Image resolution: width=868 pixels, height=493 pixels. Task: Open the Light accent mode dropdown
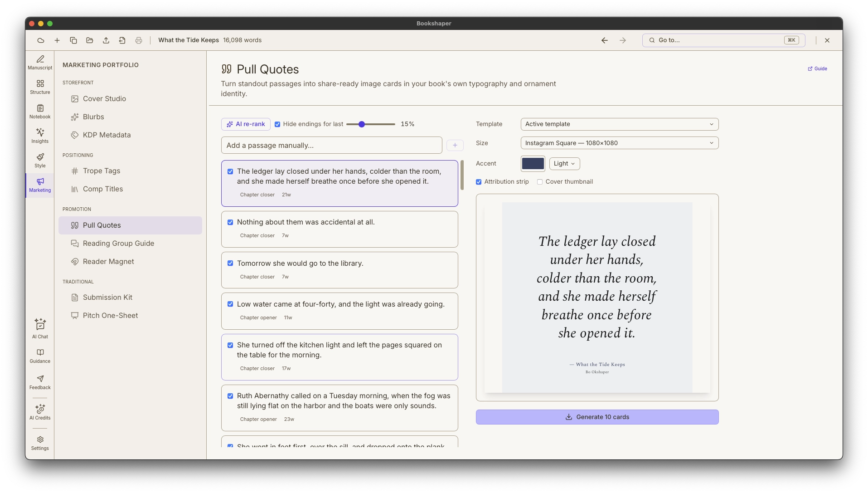[x=564, y=164]
